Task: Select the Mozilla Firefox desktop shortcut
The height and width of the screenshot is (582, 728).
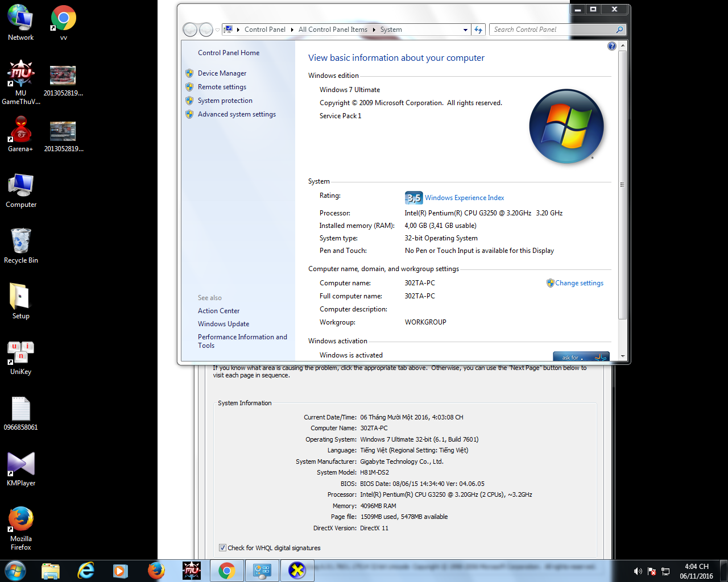Action: tap(20, 529)
